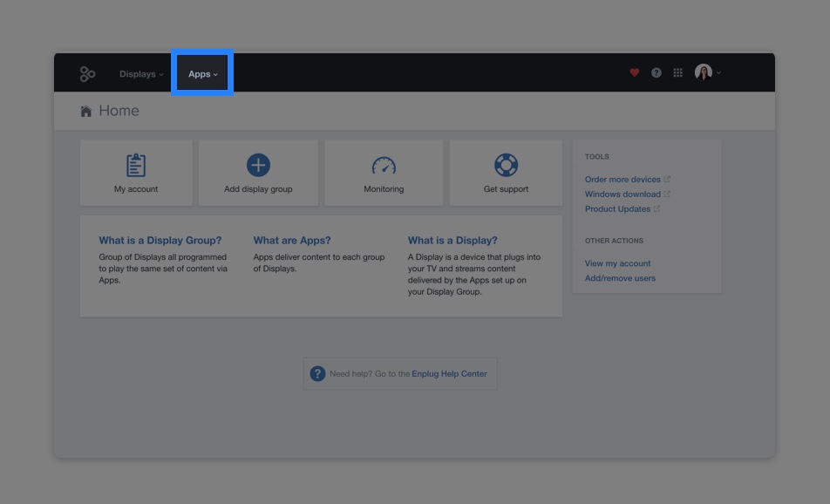This screenshot has width=830, height=504.
Task: Click text 'A Display is a device that plugs into'
Action: (474, 257)
